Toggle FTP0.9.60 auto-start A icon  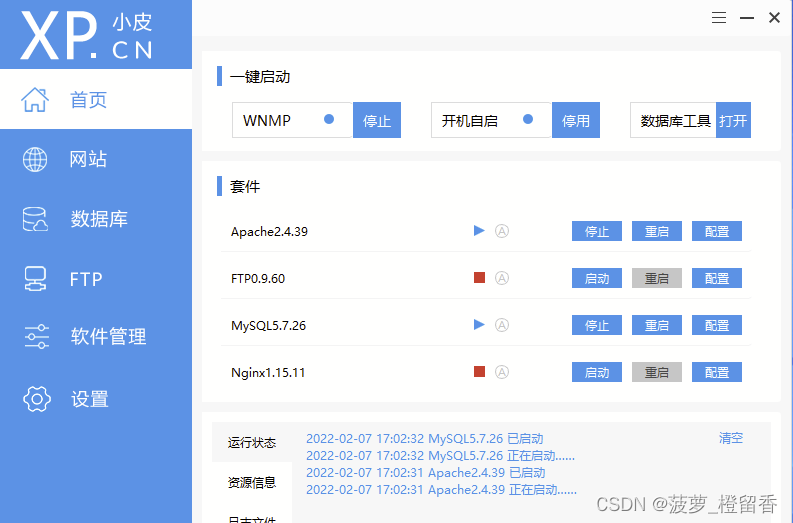point(502,278)
